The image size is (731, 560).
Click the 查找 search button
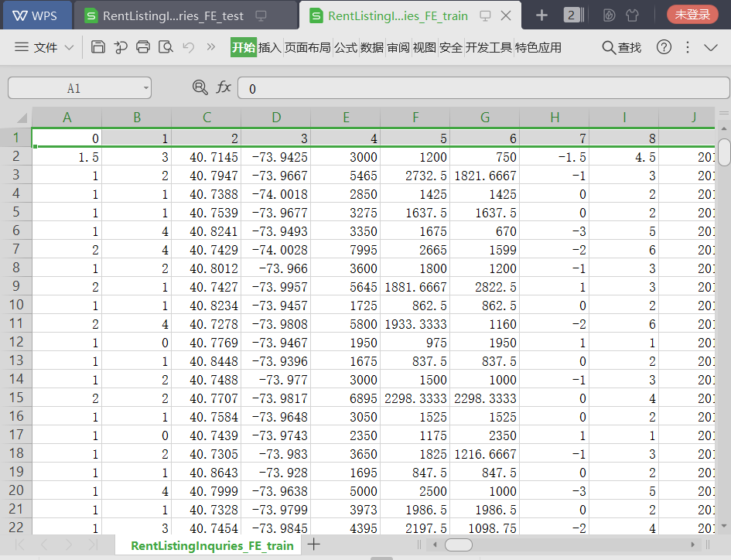coord(621,47)
